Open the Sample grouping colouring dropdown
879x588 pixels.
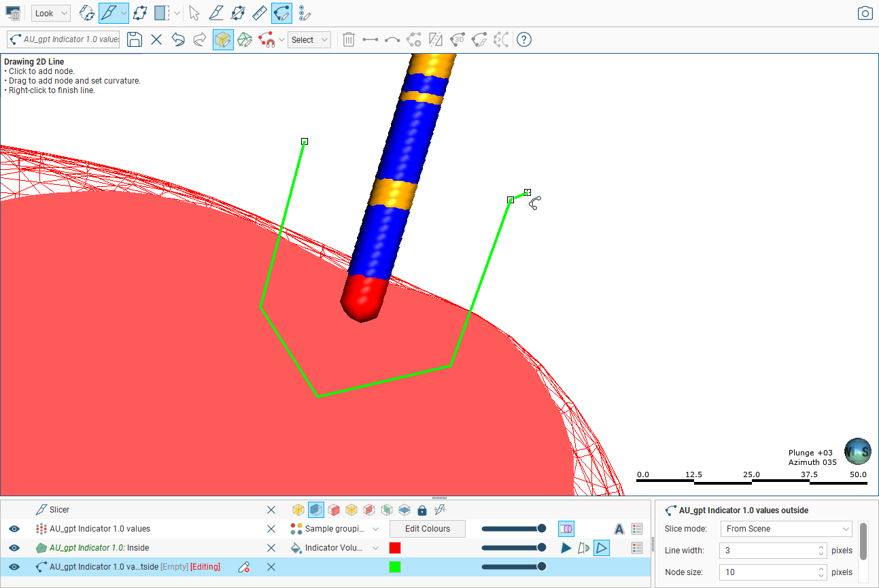[x=375, y=529]
